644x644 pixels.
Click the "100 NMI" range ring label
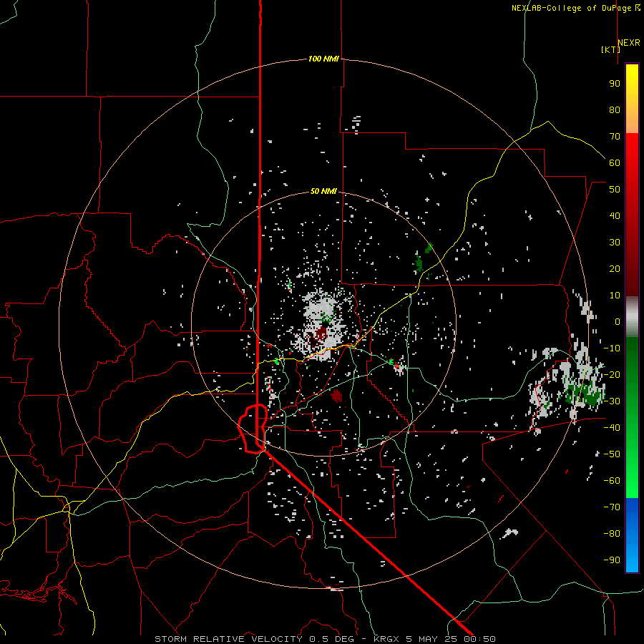[323, 59]
